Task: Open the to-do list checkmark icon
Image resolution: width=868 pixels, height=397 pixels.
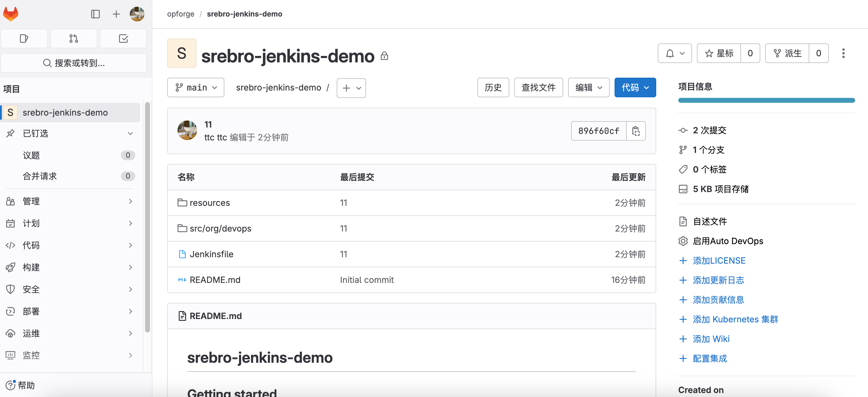Action: (x=123, y=39)
